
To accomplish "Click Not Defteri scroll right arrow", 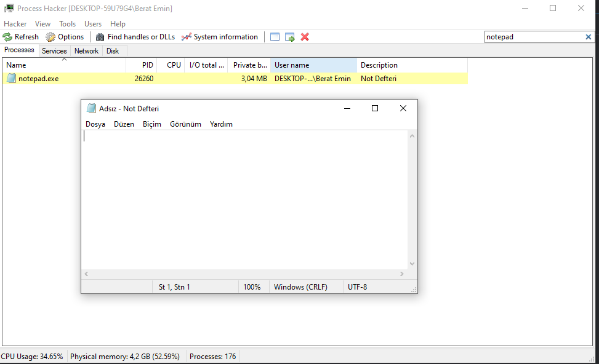I will (402, 274).
